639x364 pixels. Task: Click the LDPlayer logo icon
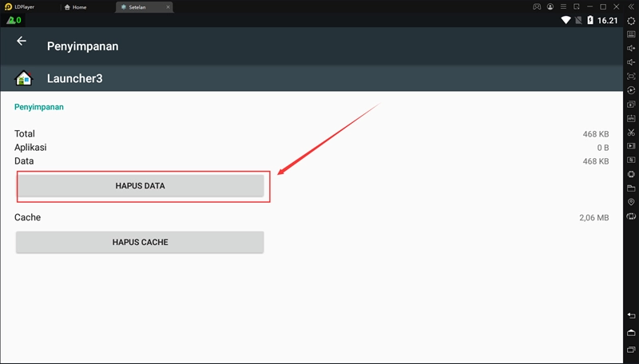click(x=8, y=6)
